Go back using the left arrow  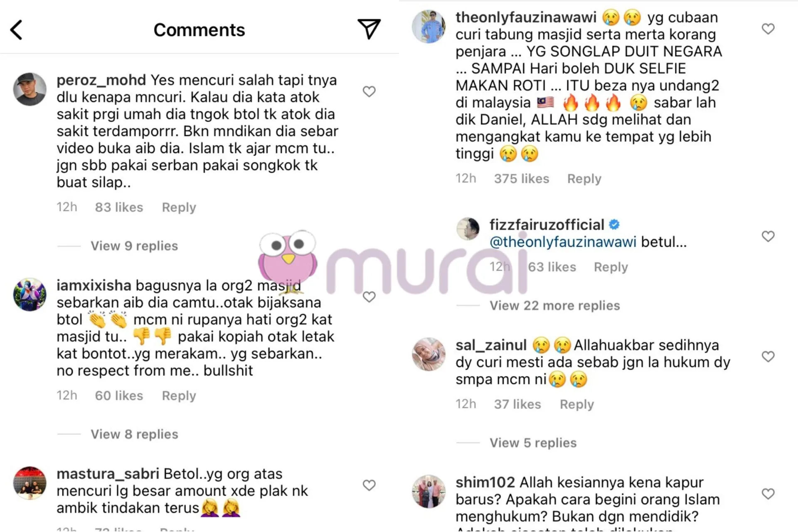[x=16, y=30]
